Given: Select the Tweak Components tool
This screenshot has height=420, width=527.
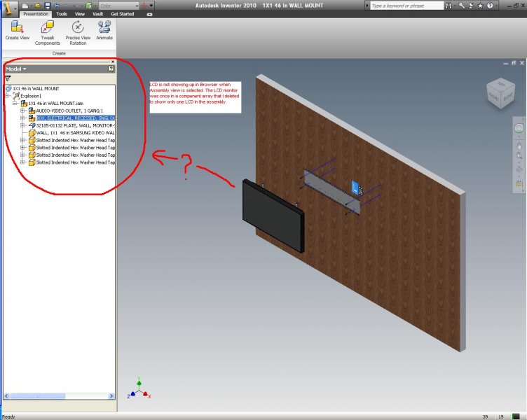Looking at the screenshot, I should [48, 33].
